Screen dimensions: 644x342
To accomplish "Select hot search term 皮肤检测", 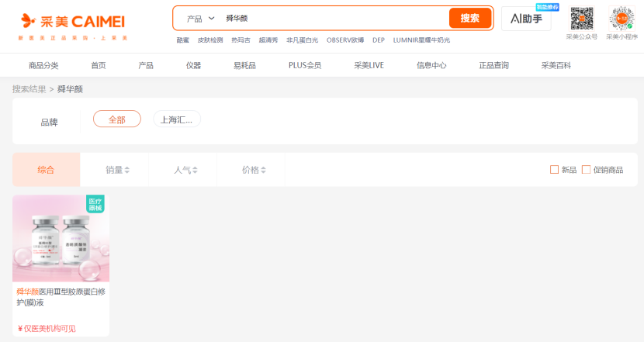I will pos(210,40).
